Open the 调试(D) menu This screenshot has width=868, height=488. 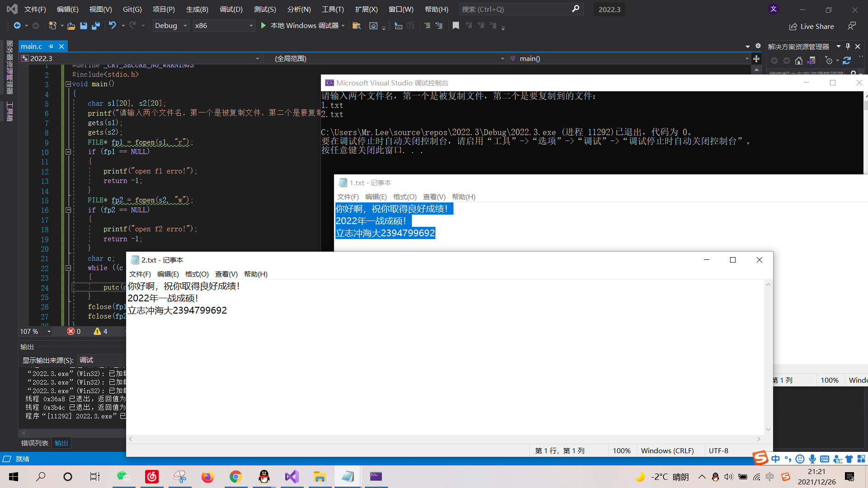231,9
